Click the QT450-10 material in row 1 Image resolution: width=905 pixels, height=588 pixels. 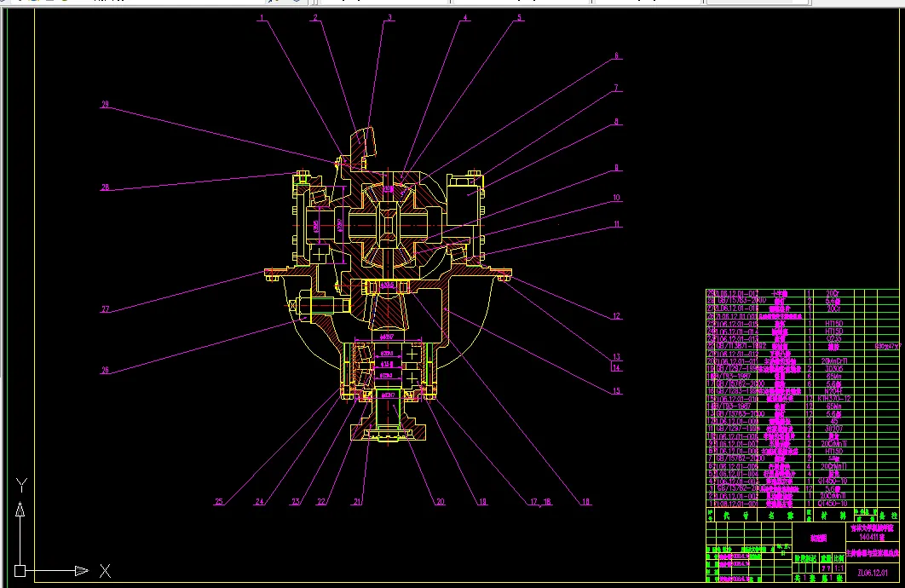point(833,504)
